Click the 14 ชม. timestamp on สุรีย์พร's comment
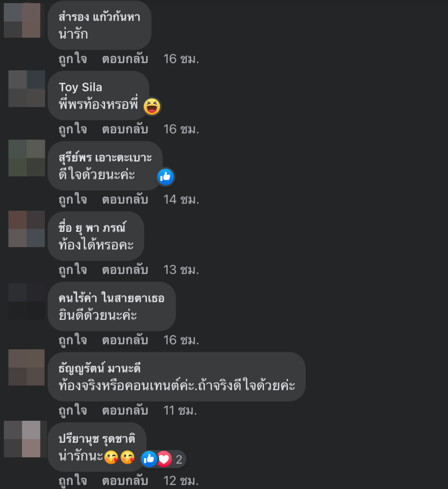Screen dimensions: 448x489 pyautogui.click(x=181, y=200)
